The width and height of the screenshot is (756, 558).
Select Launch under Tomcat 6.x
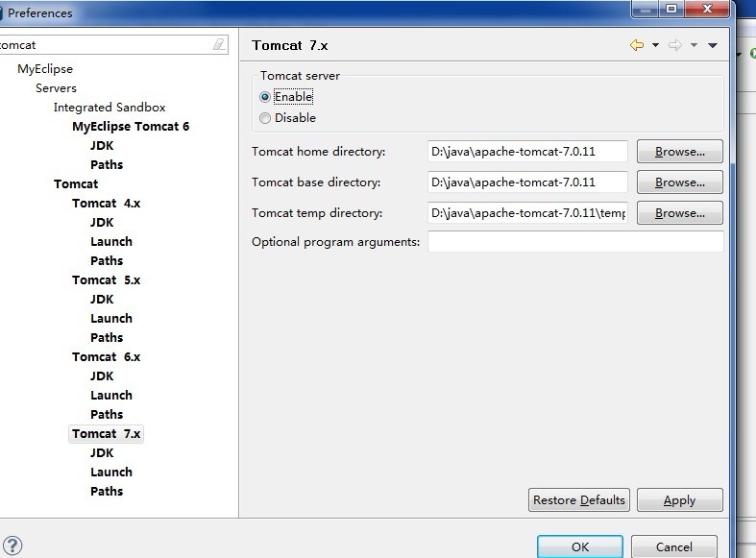click(x=110, y=396)
